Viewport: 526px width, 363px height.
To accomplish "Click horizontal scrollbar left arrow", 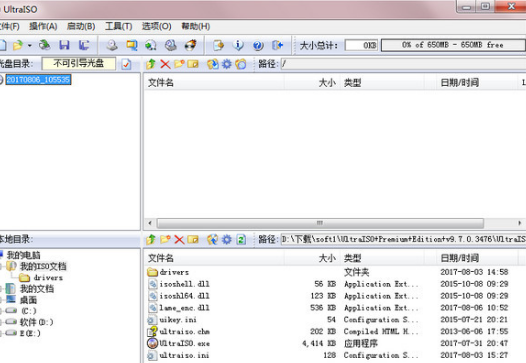I will (x=150, y=223).
